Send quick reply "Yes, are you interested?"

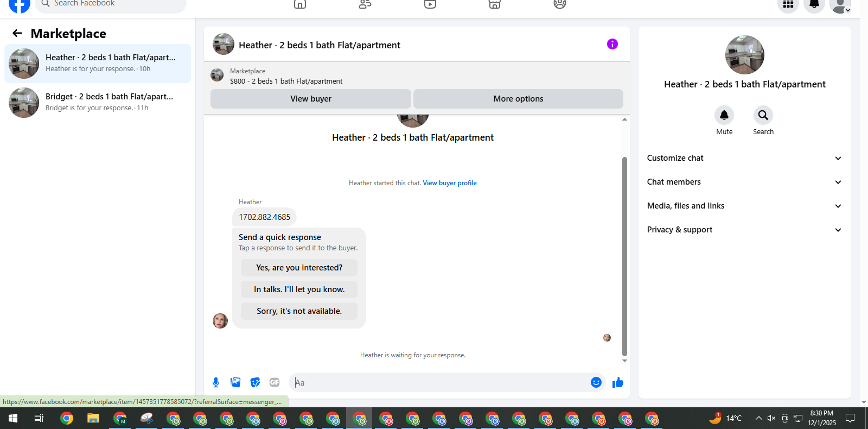pyautogui.click(x=299, y=268)
